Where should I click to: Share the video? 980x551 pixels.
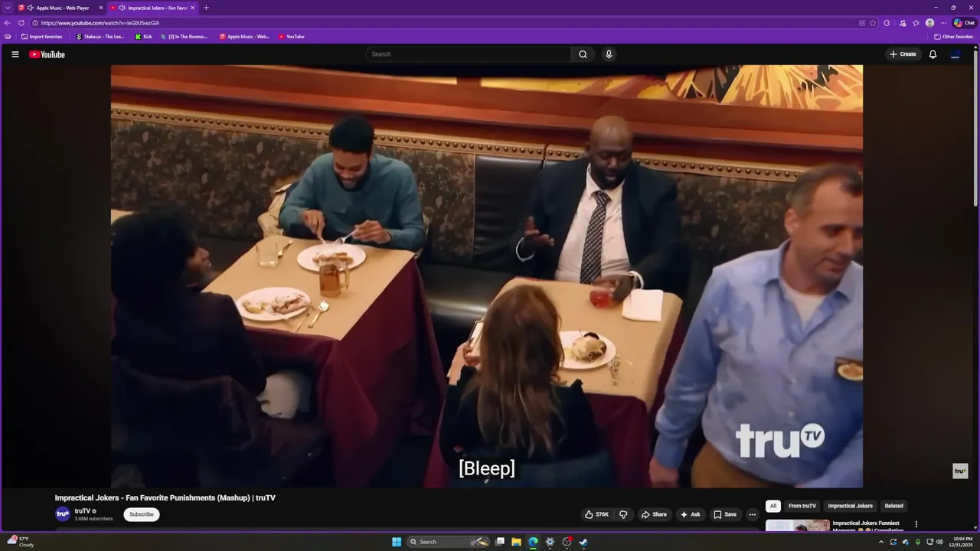[654, 514]
